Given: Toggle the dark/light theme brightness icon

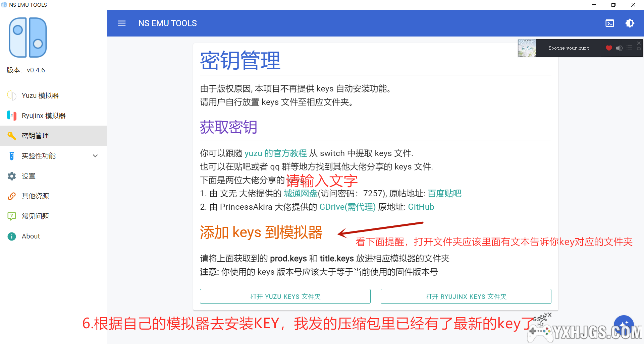Looking at the screenshot, I should [630, 23].
